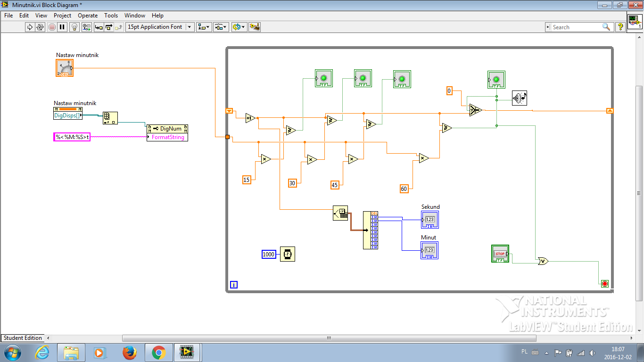Click the numeric constant 30
The width and height of the screenshot is (644, 362).
coord(292,183)
